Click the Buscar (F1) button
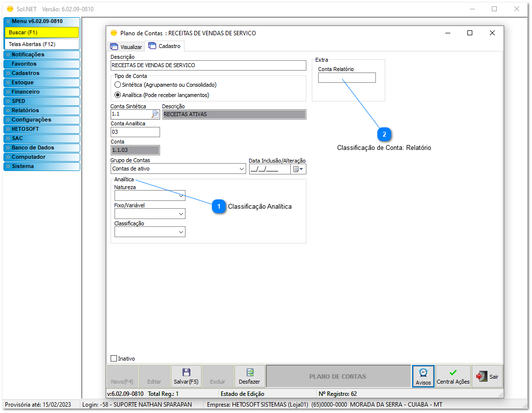This screenshot has width=532, height=413. tap(42, 32)
